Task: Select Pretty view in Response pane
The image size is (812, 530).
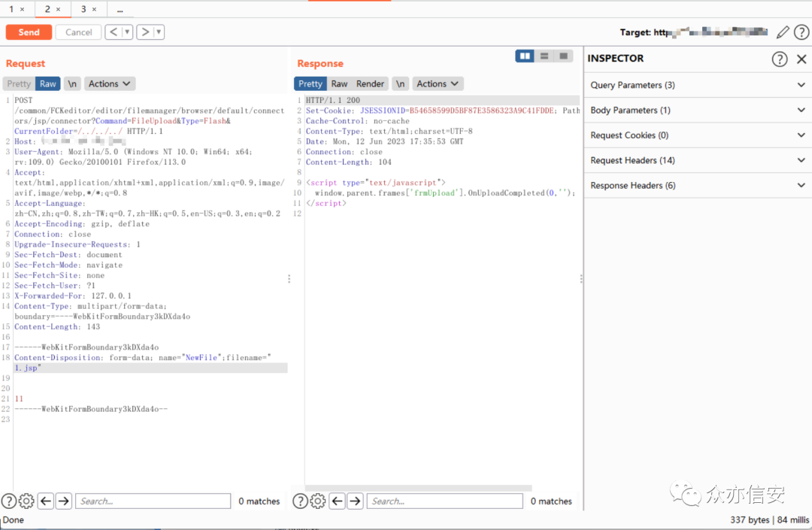Action: pos(311,84)
